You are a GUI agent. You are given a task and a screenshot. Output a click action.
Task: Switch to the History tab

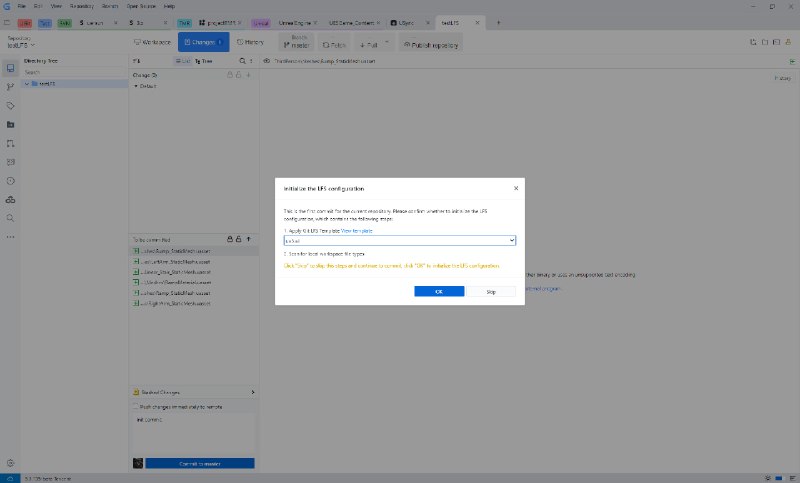pyautogui.click(x=250, y=42)
